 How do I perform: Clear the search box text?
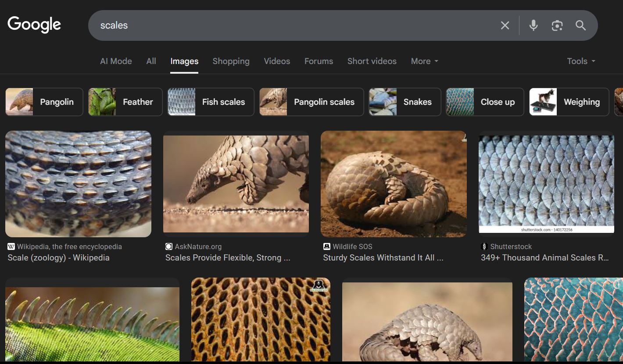coord(505,25)
